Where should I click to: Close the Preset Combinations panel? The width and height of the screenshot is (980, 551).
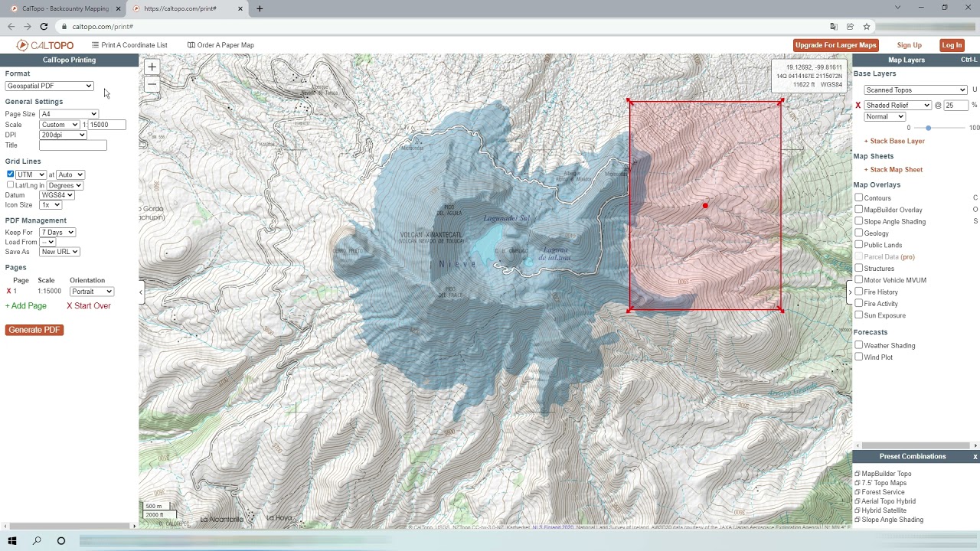click(x=975, y=457)
